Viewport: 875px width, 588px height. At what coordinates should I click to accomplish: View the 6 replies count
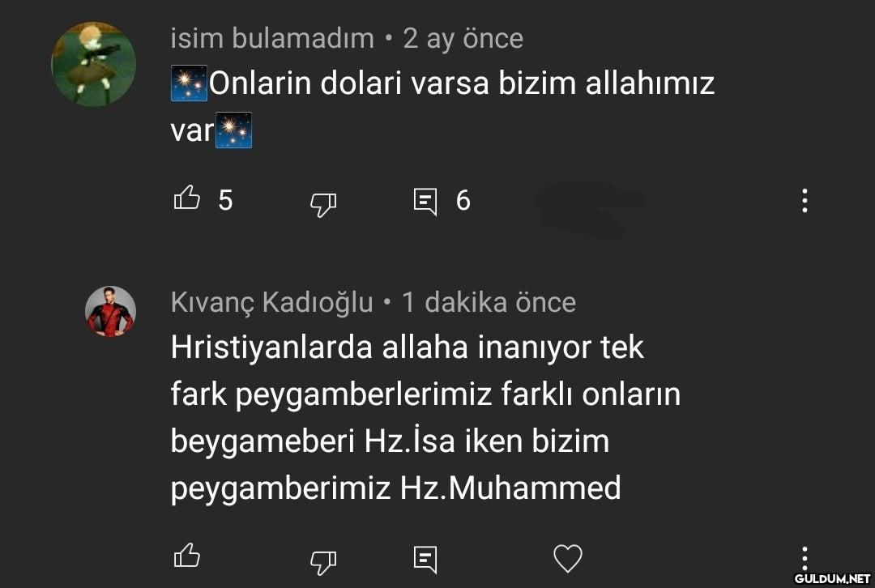pos(463,200)
